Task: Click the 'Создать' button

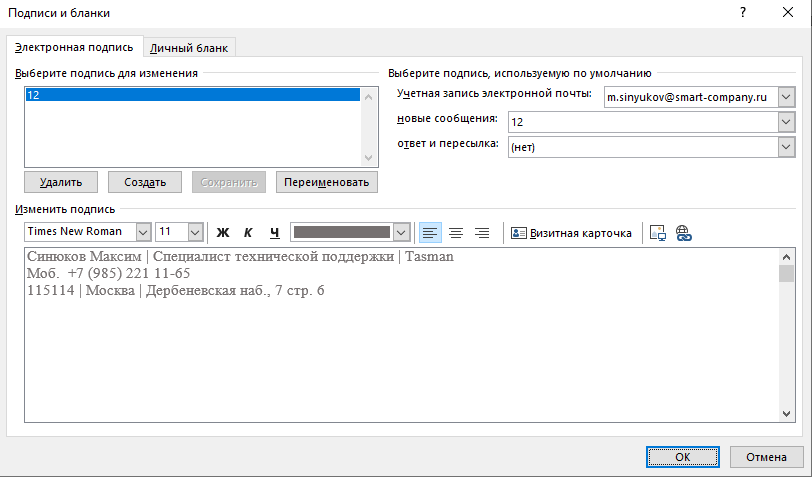Action: (x=145, y=182)
